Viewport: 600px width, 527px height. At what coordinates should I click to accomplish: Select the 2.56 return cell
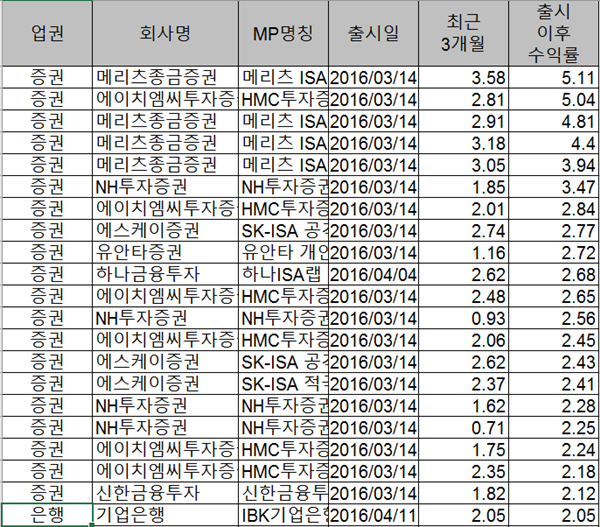tap(554, 318)
